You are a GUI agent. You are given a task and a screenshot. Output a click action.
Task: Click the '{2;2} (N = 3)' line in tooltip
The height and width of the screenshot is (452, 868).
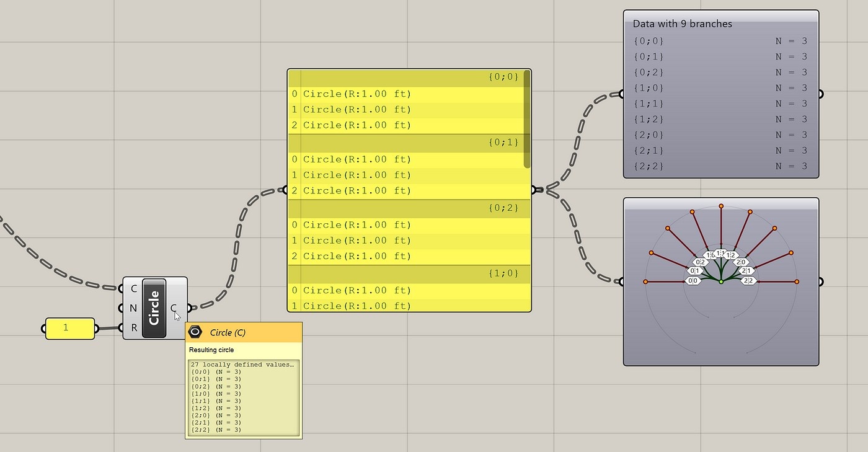pos(216,430)
